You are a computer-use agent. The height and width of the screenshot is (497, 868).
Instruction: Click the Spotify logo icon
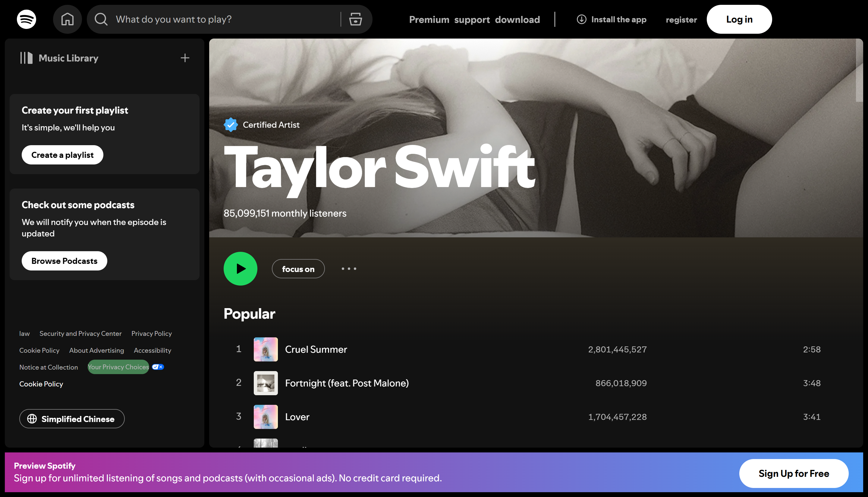[26, 19]
